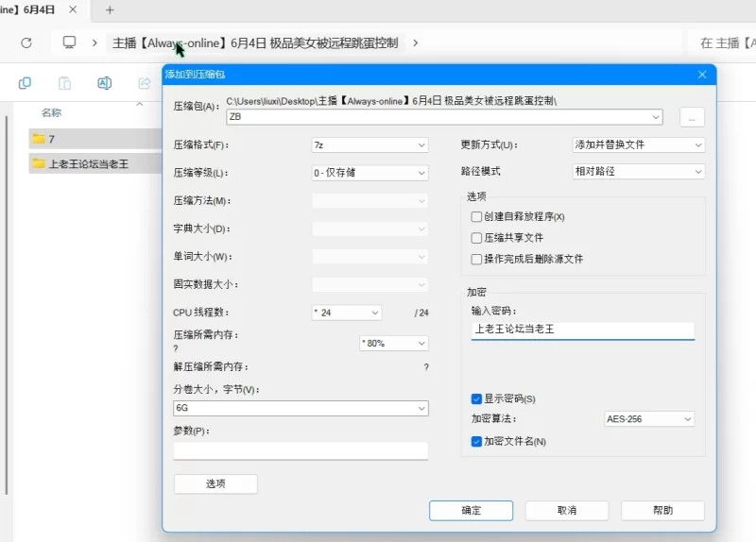Click the This PC monitor icon
756x542 pixels.
tap(69, 42)
